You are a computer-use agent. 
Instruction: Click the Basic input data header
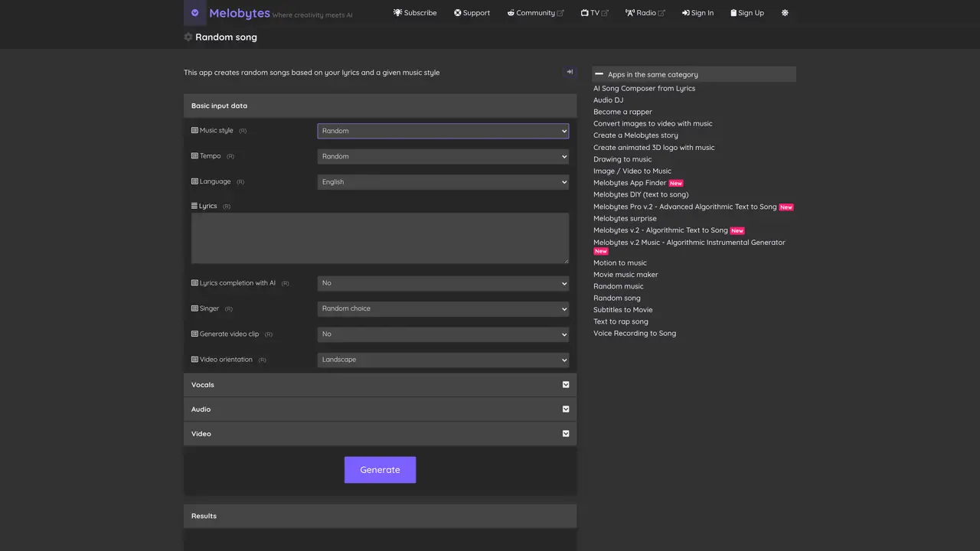click(x=380, y=106)
